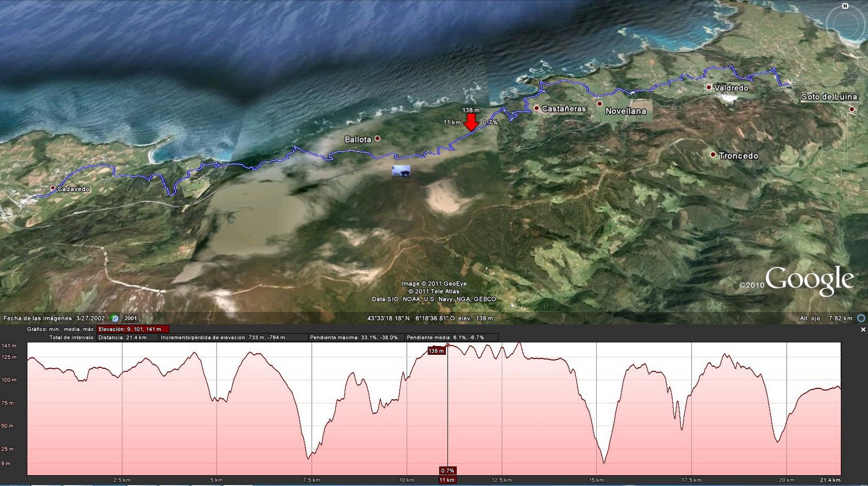
Task: Click '© 2011 Tele Atlas' attribution
Action: click(434, 291)
